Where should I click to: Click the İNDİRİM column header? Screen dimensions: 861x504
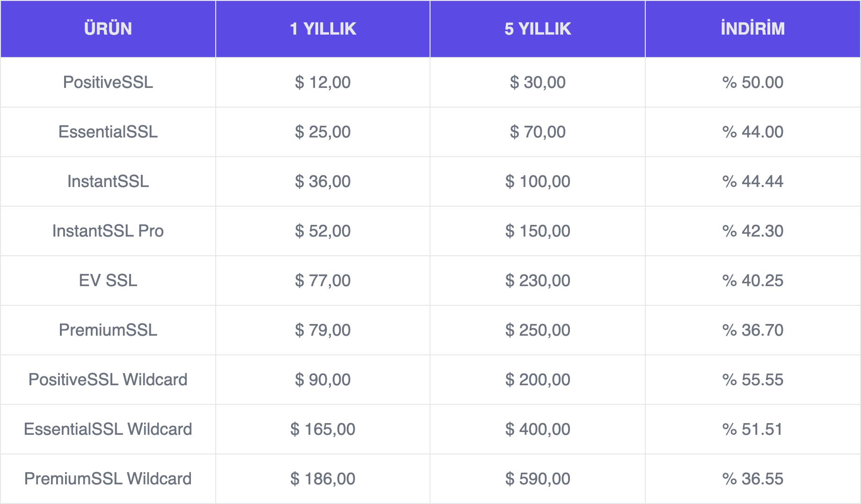(x=753, y=29)
